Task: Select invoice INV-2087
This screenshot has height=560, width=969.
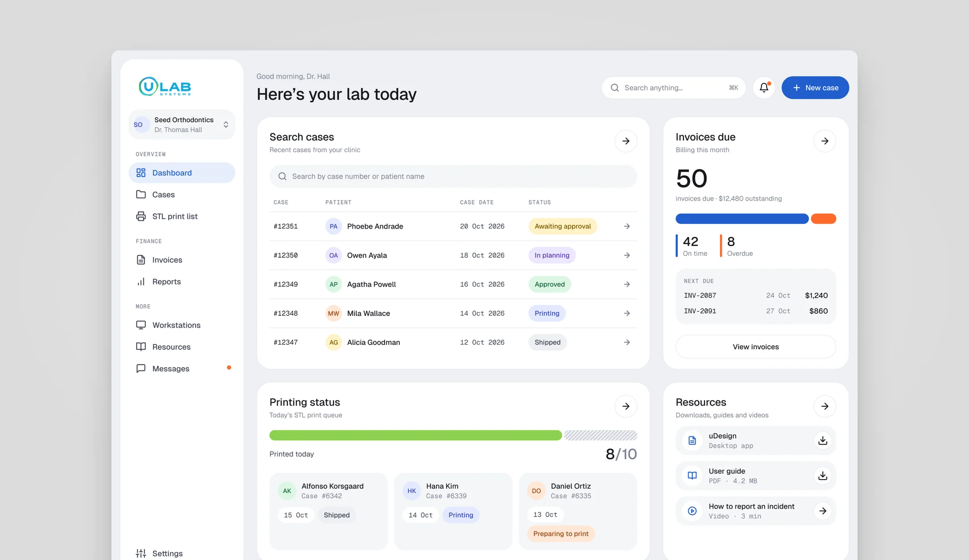Action: point(755,296)
